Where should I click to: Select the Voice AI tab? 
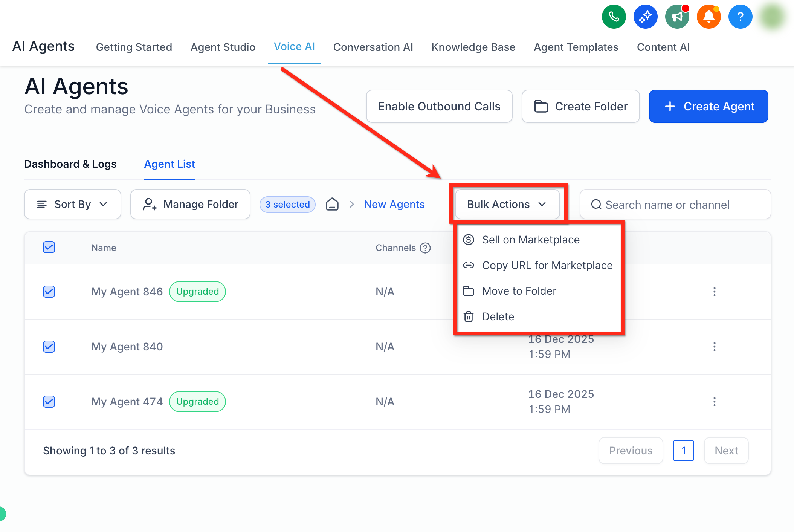coord(294,47)
